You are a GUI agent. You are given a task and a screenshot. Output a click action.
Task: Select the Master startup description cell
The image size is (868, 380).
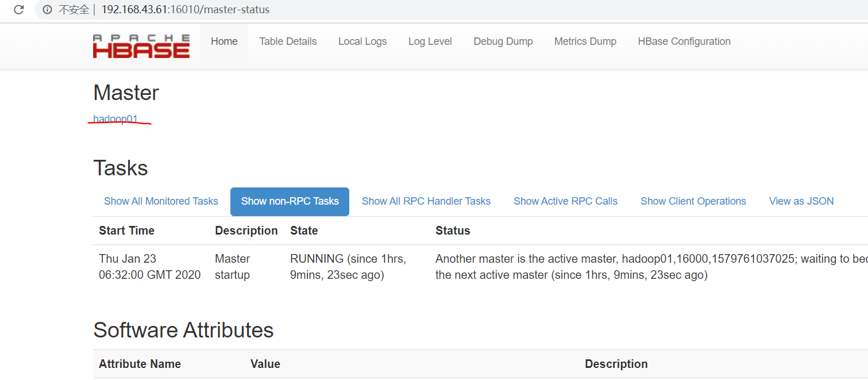point(233,267)
